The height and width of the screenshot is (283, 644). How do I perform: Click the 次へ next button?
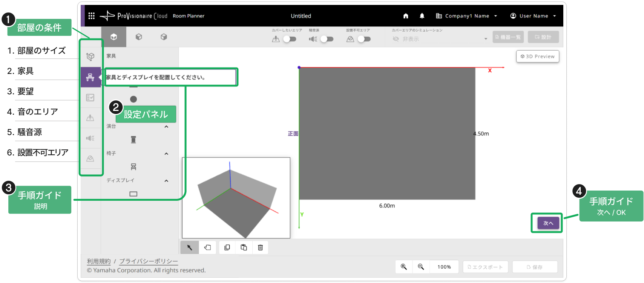[548, 223]
